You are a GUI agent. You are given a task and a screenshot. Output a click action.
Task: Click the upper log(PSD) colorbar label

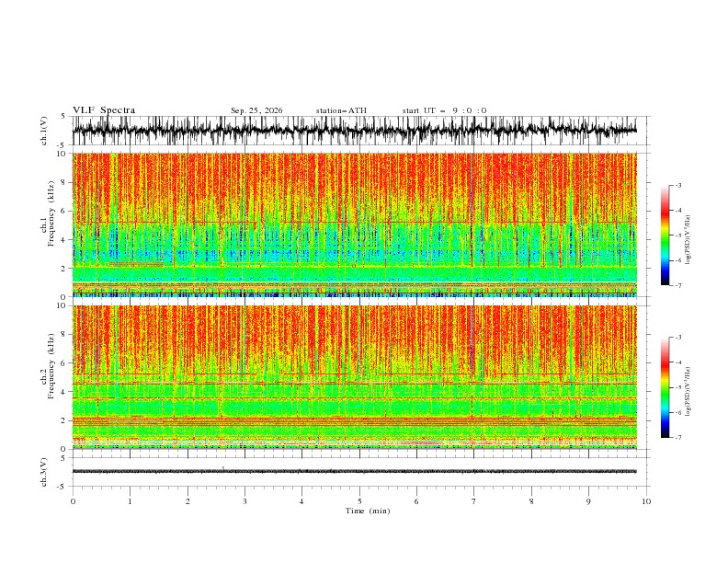pos(688,240)
